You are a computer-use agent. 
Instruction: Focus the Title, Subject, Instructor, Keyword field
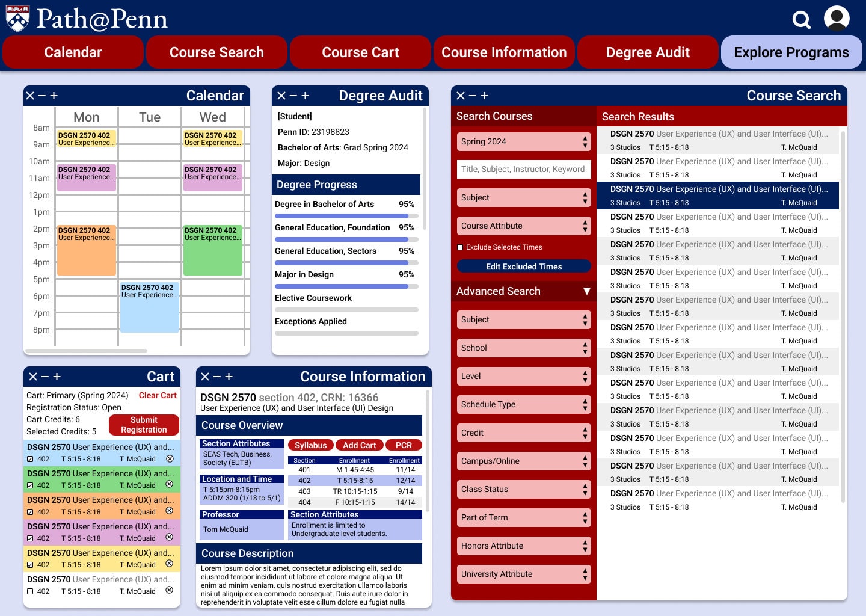[524, 169]
